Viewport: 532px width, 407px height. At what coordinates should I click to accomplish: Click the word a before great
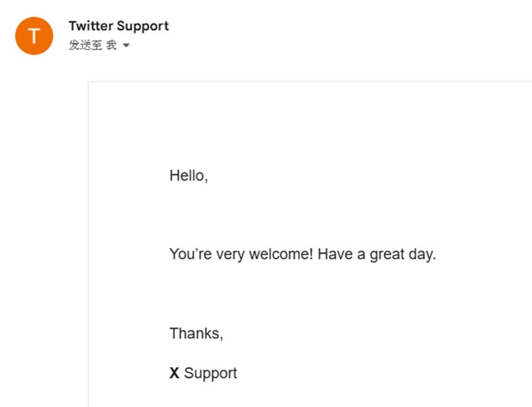coord(361,255)
